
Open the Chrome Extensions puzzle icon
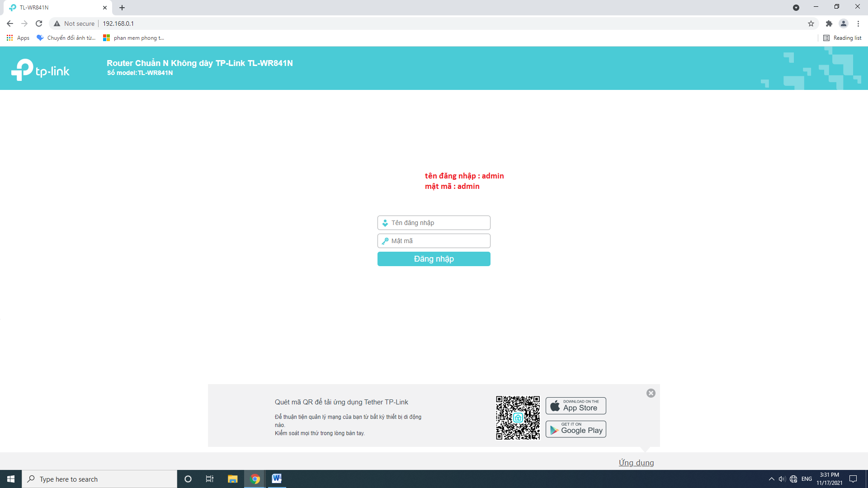829,23
